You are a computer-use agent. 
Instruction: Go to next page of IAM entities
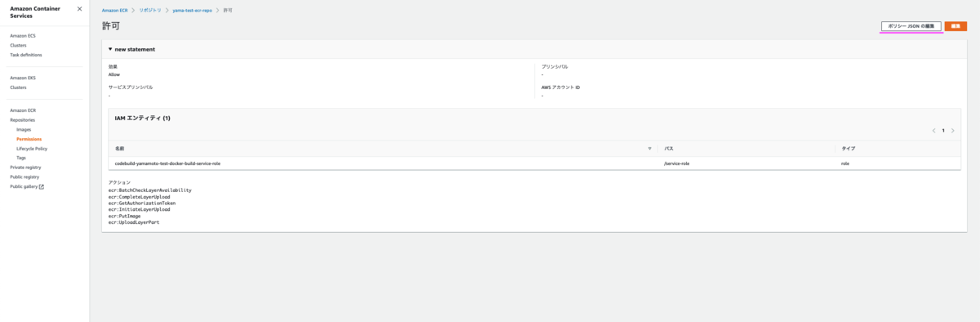click(x=952, y=131)
